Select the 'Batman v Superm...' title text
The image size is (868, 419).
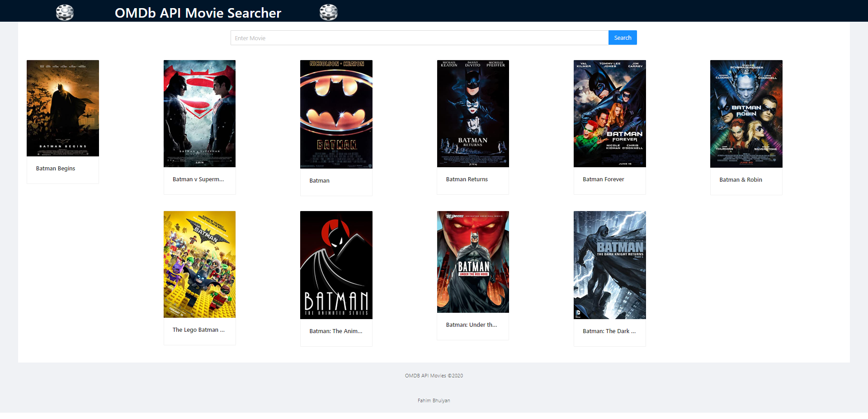tap(198, 179)
